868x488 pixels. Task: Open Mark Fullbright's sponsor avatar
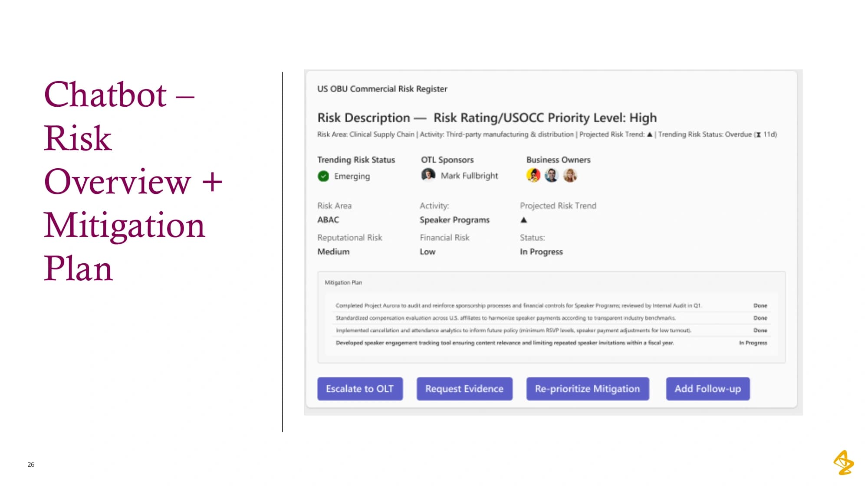click(x=428, y=175)
